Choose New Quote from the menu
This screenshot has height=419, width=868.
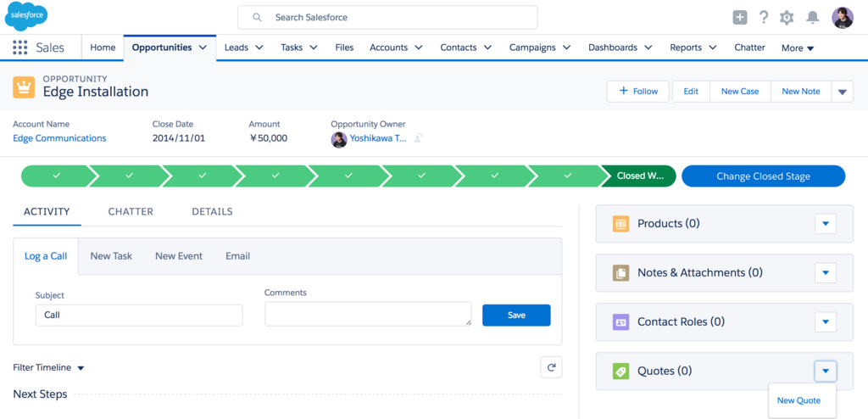point(798,400)
